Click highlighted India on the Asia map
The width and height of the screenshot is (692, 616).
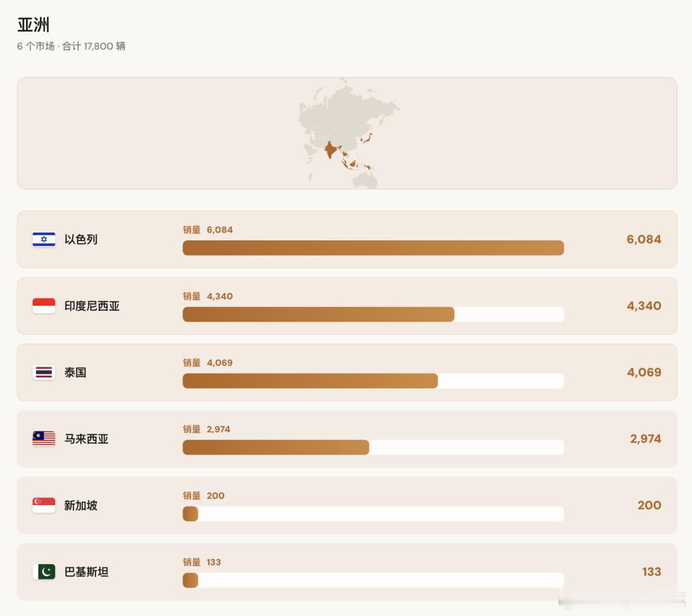click(331, 150)
